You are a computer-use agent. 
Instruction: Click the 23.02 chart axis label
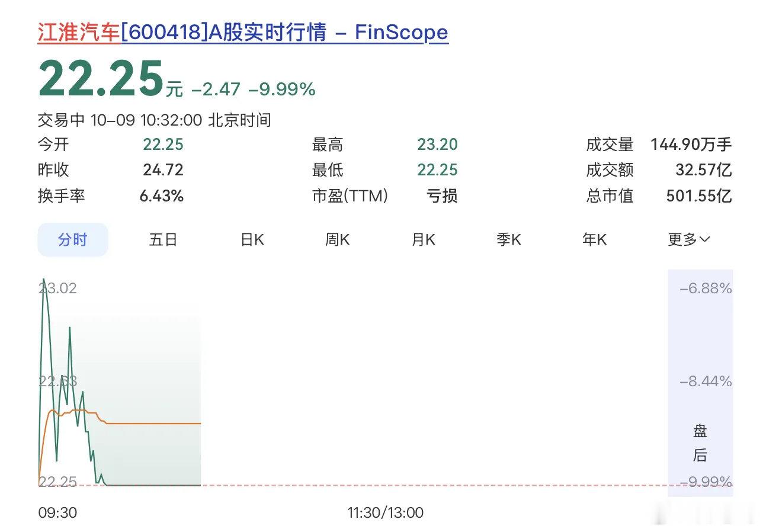(58, 289)
